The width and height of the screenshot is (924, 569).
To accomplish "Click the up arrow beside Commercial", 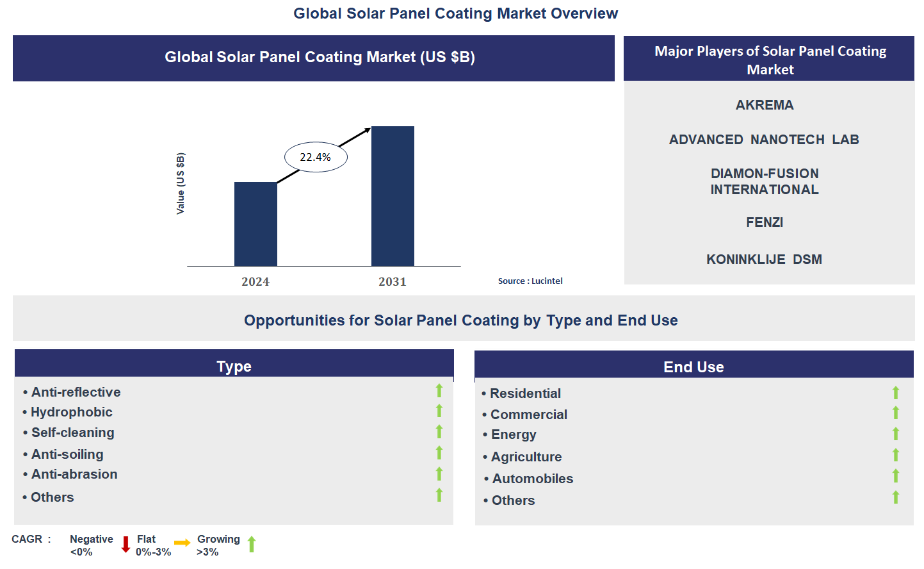I will (896, 413).
